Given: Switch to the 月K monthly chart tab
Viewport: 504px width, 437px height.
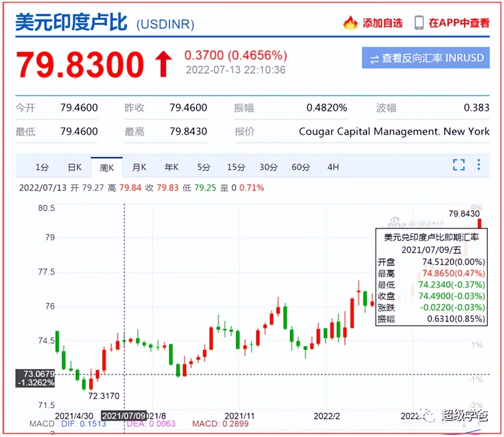Looking at the screenshot, I should coord(139,167).
